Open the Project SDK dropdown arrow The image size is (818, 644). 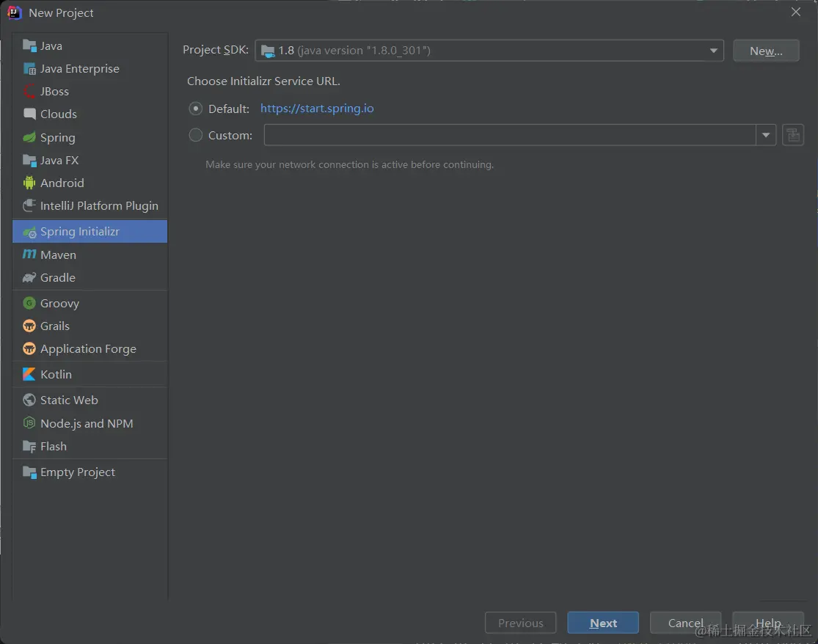pos(713,51)
